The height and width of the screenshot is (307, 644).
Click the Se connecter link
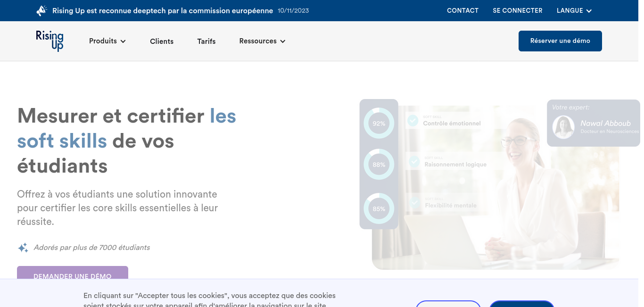coord(517,10)
